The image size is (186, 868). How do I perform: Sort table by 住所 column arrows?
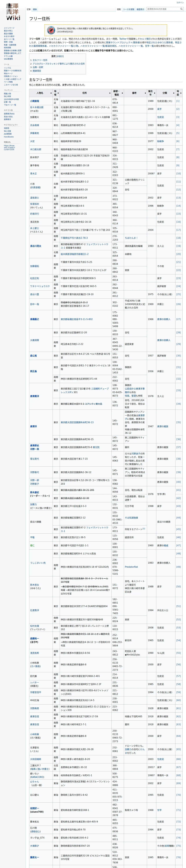coord(110,93)
